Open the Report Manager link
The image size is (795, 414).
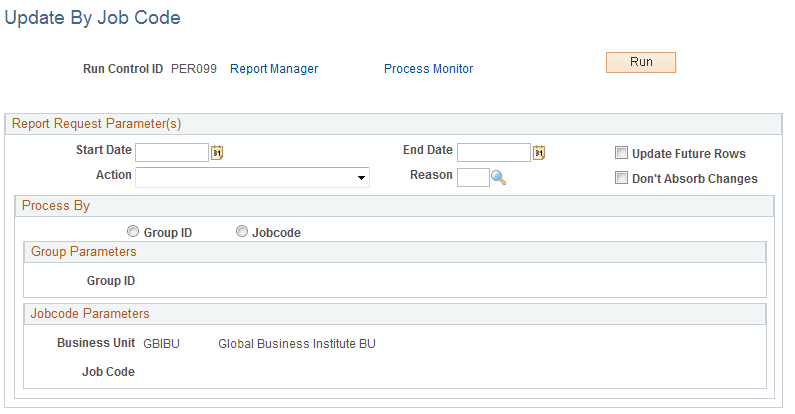[x=274, y=69]
